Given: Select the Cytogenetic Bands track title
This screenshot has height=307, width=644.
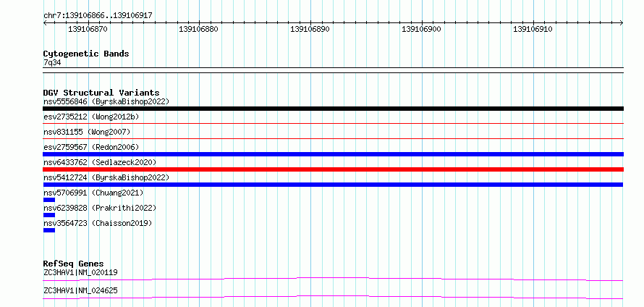Looking at the screenshot, I should pyautogui.click(x=86, y=54).
